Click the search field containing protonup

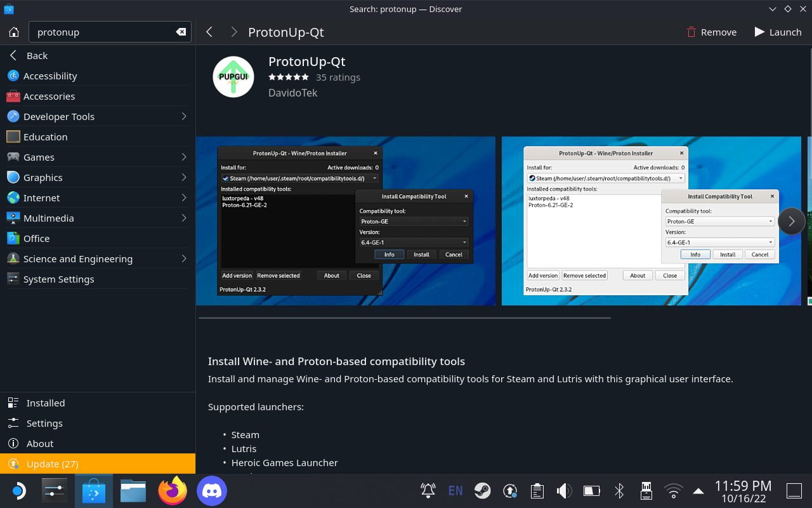pos(110,32)
